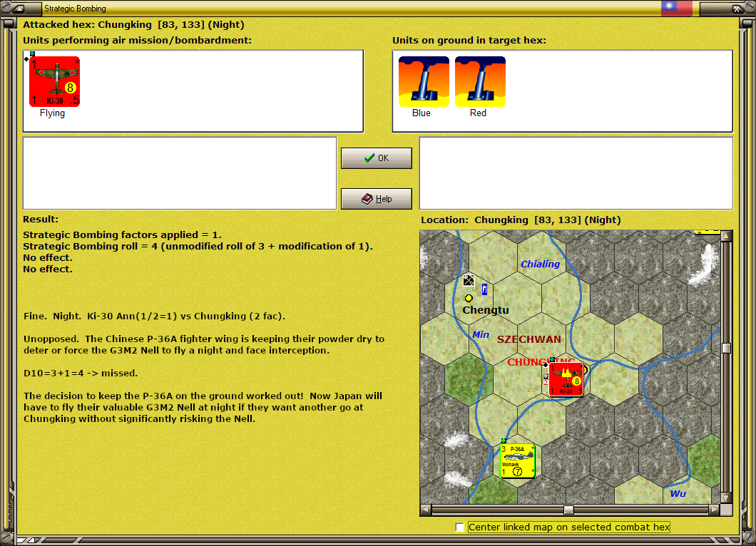Click the map's vertical scrollbar down arrow
Image resolution: width=756 pixels, height=546 pixels.
point(726,498)
